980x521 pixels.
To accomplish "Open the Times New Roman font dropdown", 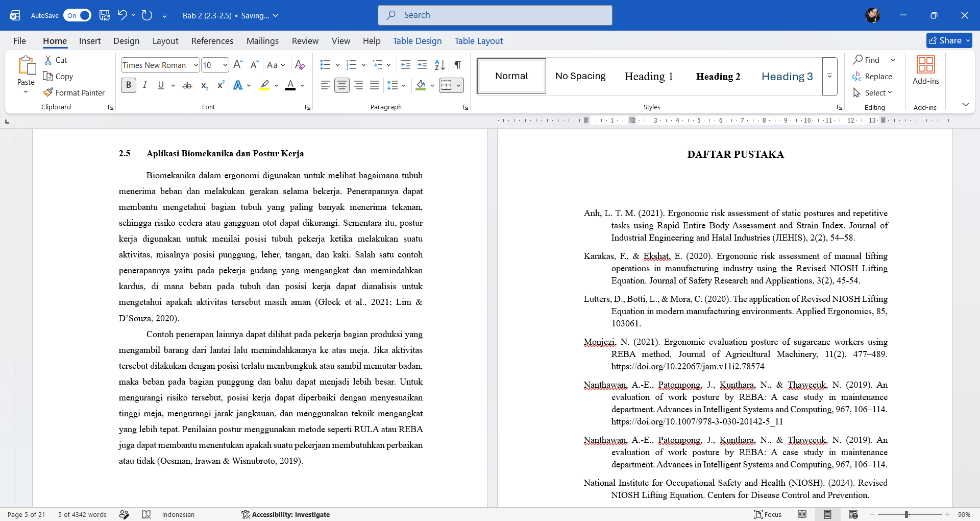I will click(196, 65).
